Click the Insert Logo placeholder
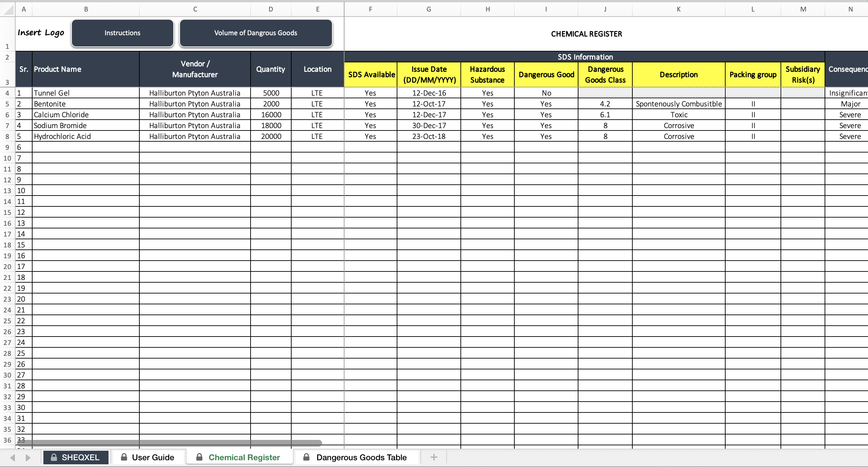The height and width of the screenshot is (467, 868). (41, 33)
